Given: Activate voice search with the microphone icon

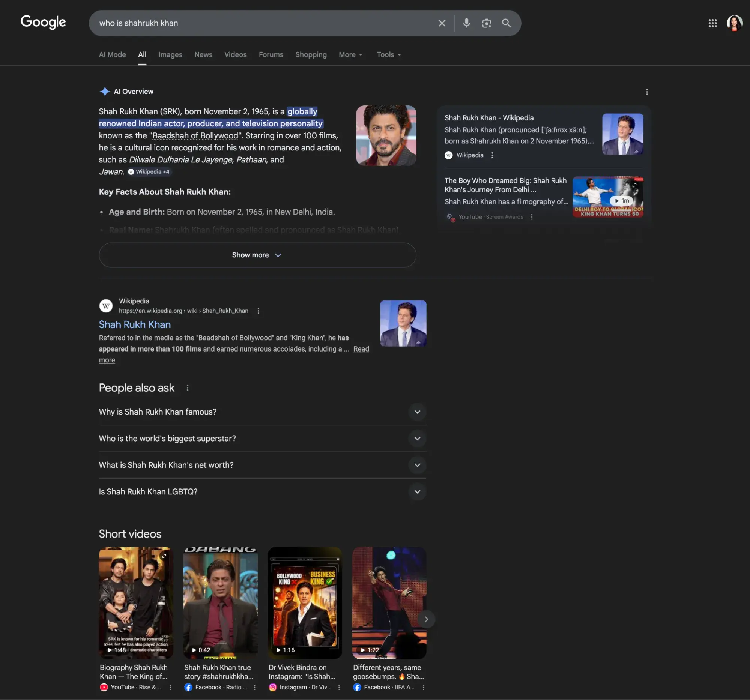Looking at the screenshot, I should pyautogui.click(x=466, y=23).
